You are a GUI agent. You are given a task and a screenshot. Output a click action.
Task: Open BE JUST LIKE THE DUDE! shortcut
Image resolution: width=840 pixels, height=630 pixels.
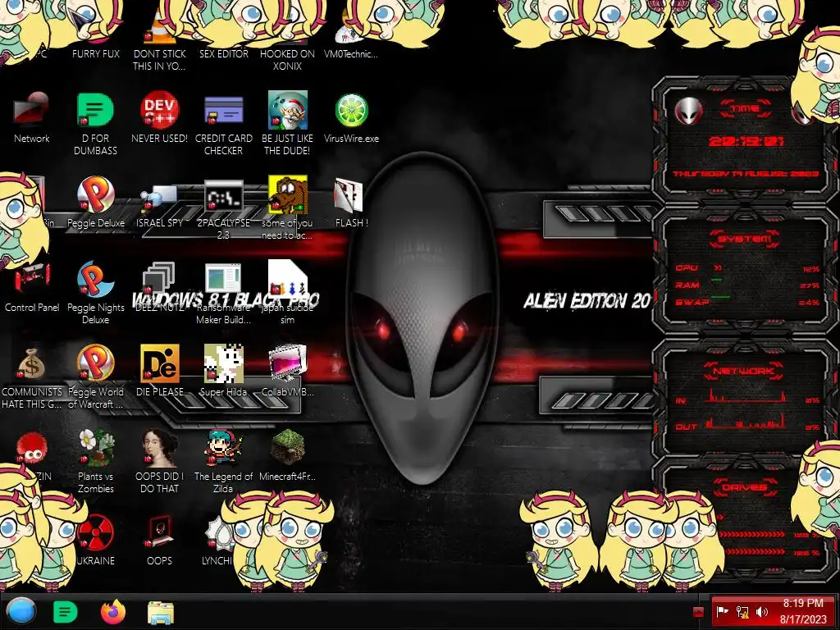(287, 125)
